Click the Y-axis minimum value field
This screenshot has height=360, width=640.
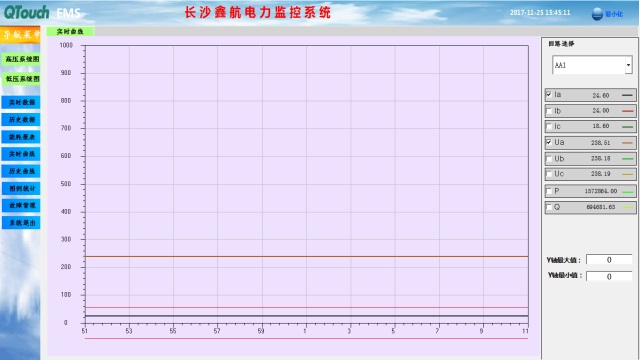point(609,276)
